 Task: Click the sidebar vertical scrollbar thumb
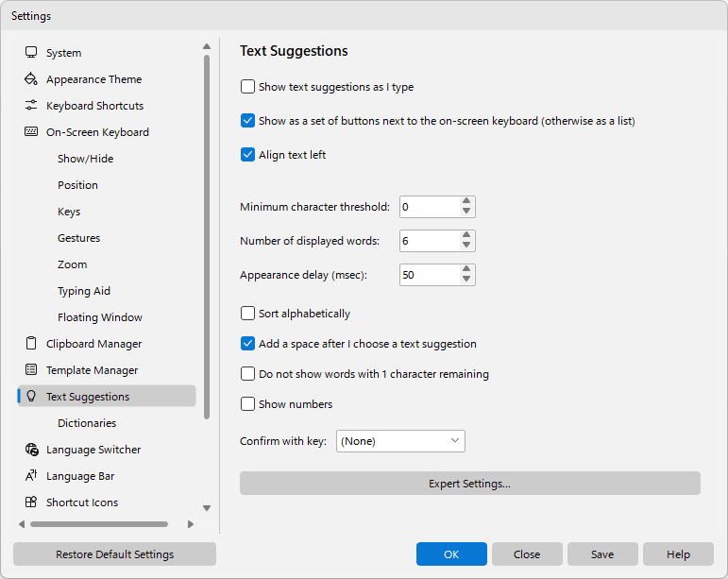pos(207,237)
